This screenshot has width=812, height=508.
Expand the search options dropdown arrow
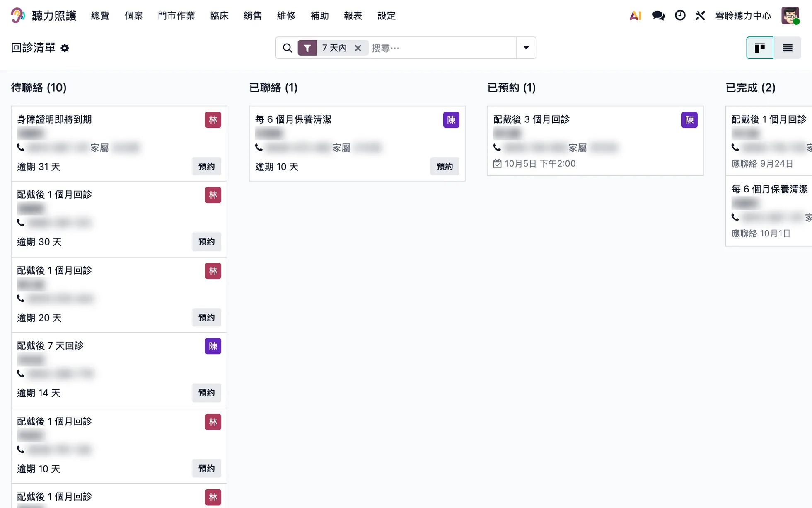click(526, 48)
